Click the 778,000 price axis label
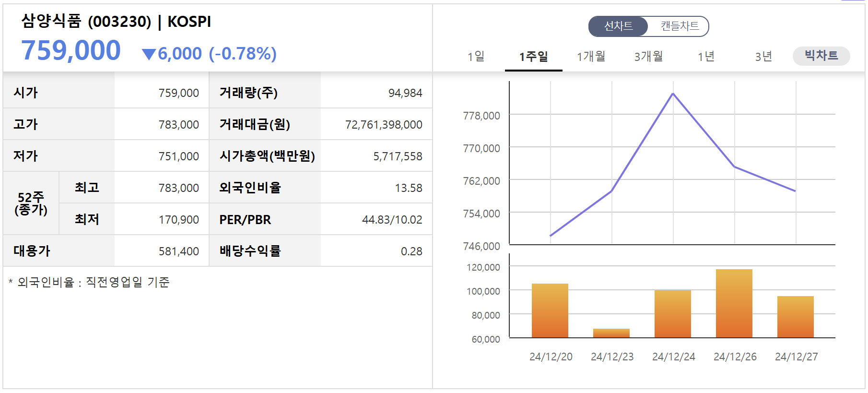This screenshot has height=393, width=868. (x=481, y=116)
